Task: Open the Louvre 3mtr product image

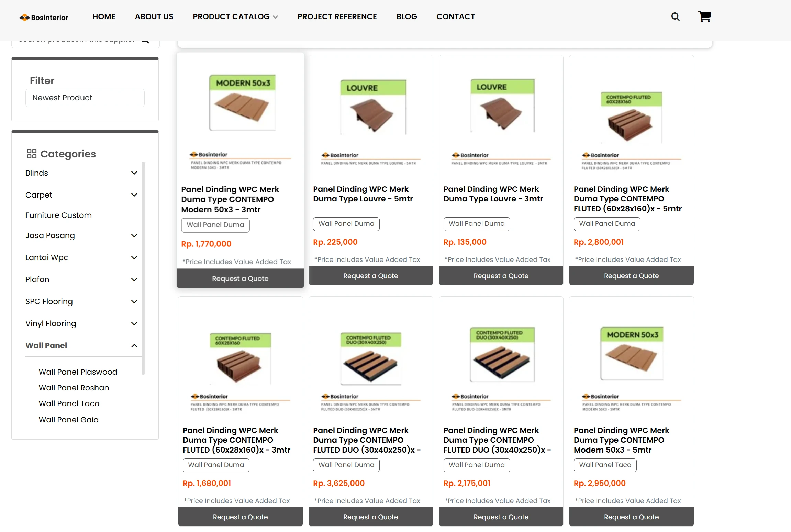Action: (501, 117)
